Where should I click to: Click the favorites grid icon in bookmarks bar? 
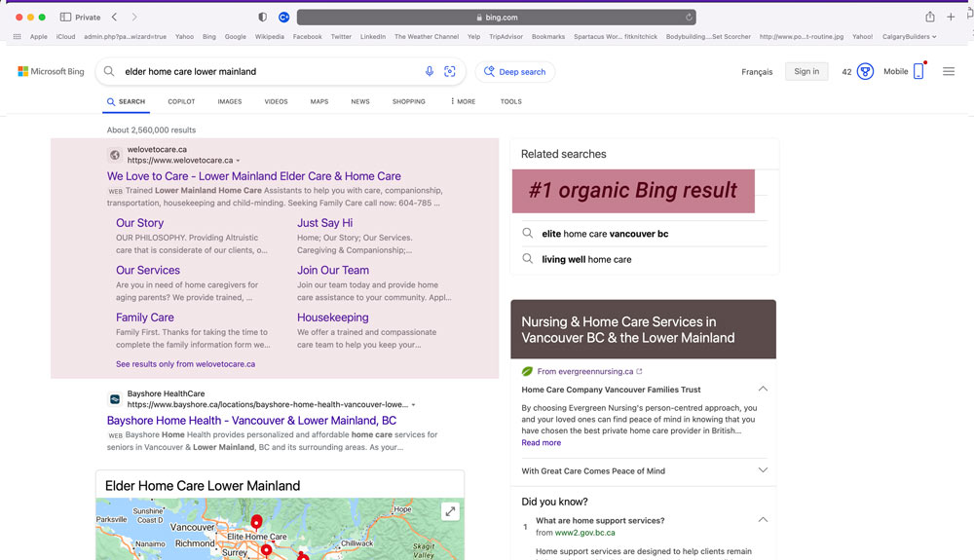(17, 37)
